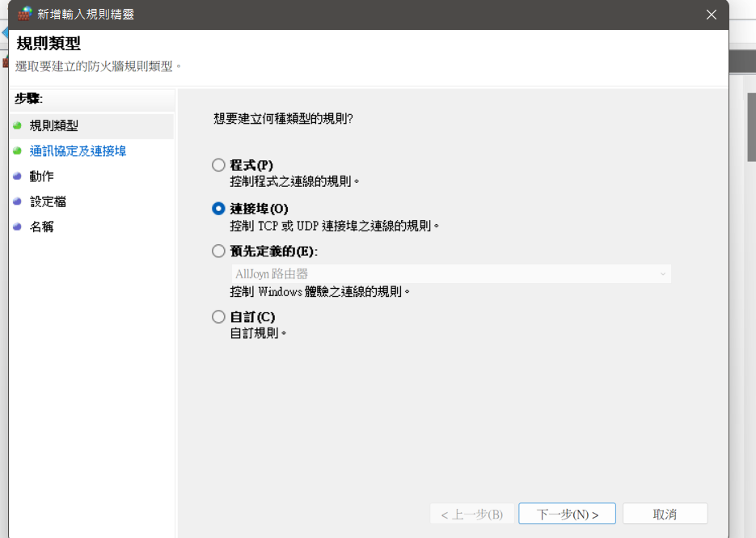The height and width of the screenshot is (538, 756).
Task: Select 動作 step in the steps list
Action: [41, 176]
